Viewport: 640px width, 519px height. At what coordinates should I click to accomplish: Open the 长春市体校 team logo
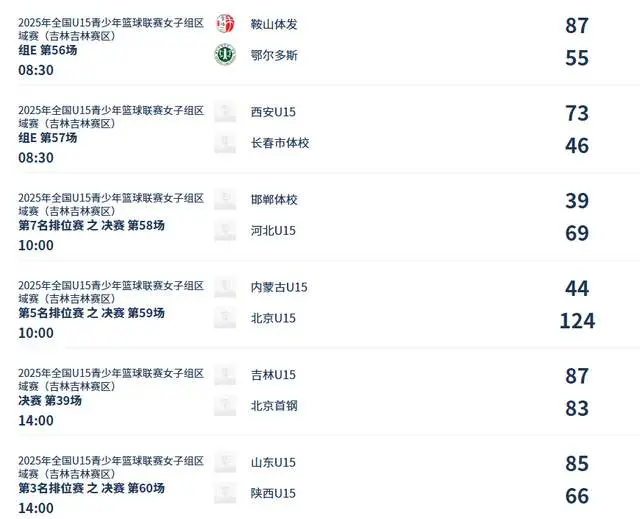[x=225, y=143]
